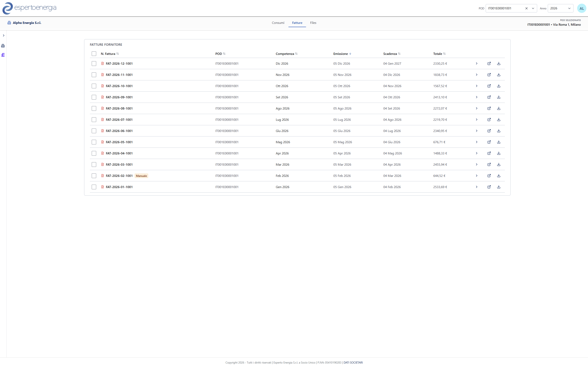This screenshot has height=367, width=588.
Task: Toggle the select-all invoices checkbox
Action: tap(94, 54)
